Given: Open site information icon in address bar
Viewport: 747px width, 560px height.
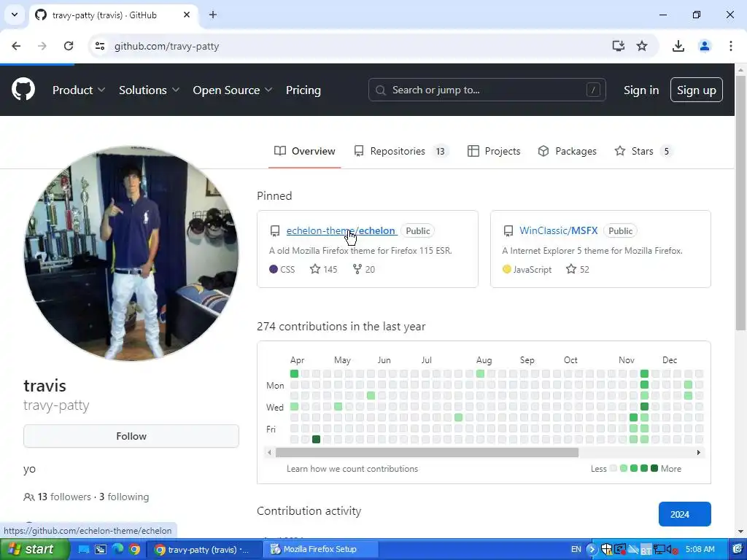Looking at the screenshot, I should coord(99,46).
